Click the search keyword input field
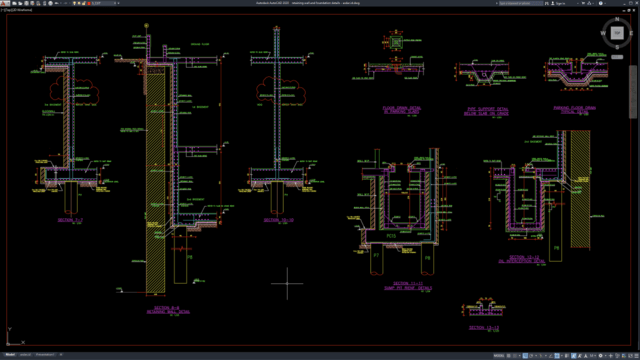The width and height of the screenshot is (640, 360). coord(521,3)
